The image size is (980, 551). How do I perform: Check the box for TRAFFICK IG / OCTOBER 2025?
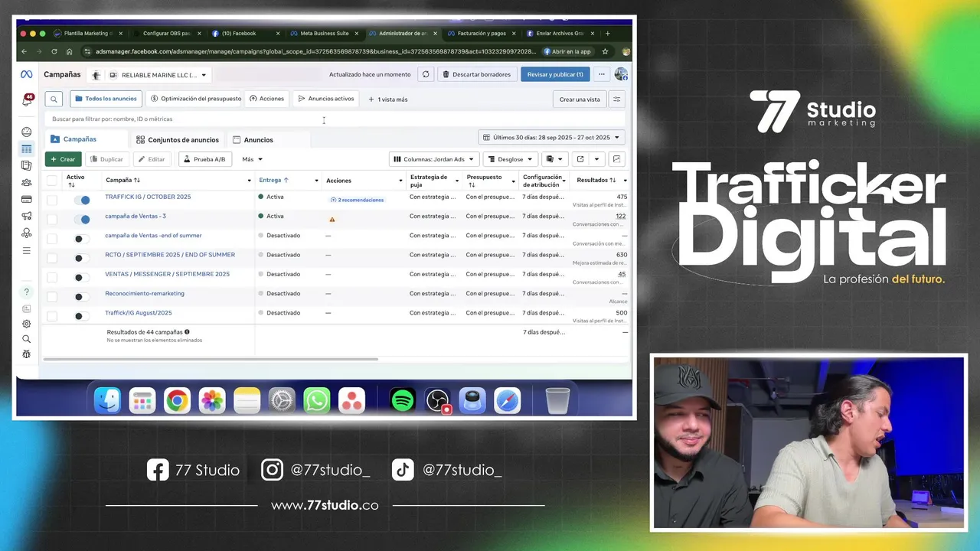[52, 200]
